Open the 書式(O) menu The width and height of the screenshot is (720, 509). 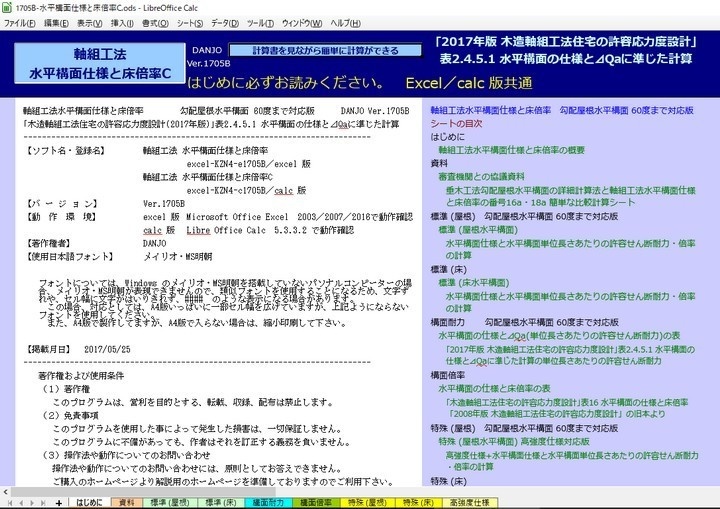[x=155, y=23]
